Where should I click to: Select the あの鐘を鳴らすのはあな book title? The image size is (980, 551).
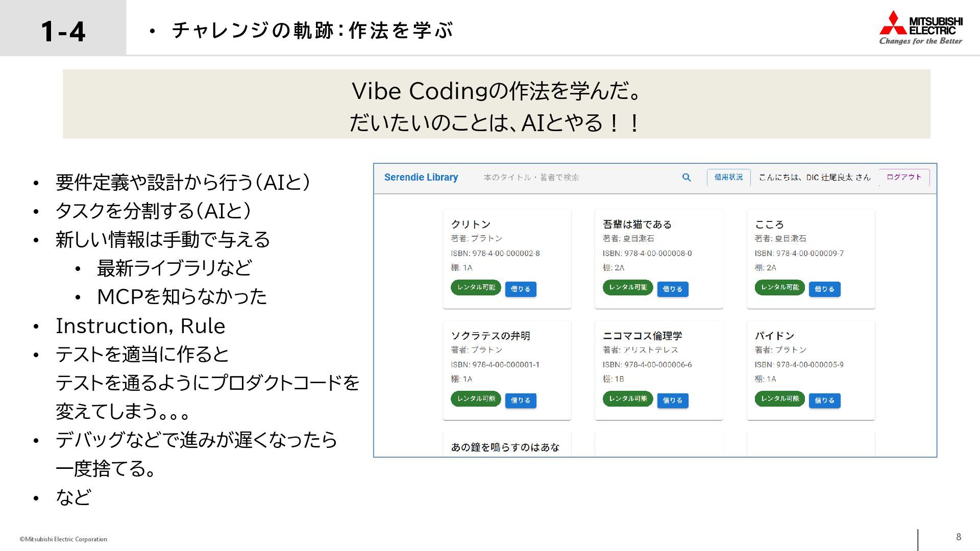(505, 447)
